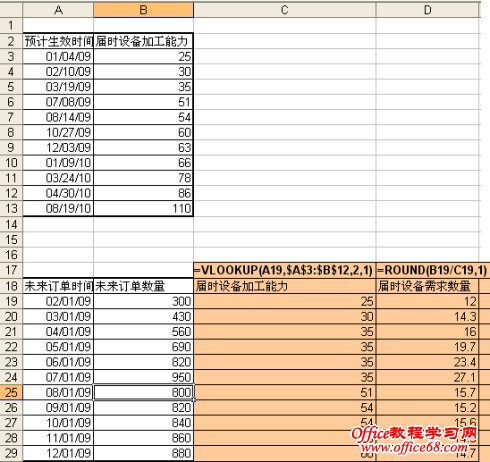Click order date 03/01/09

(58, 317)
